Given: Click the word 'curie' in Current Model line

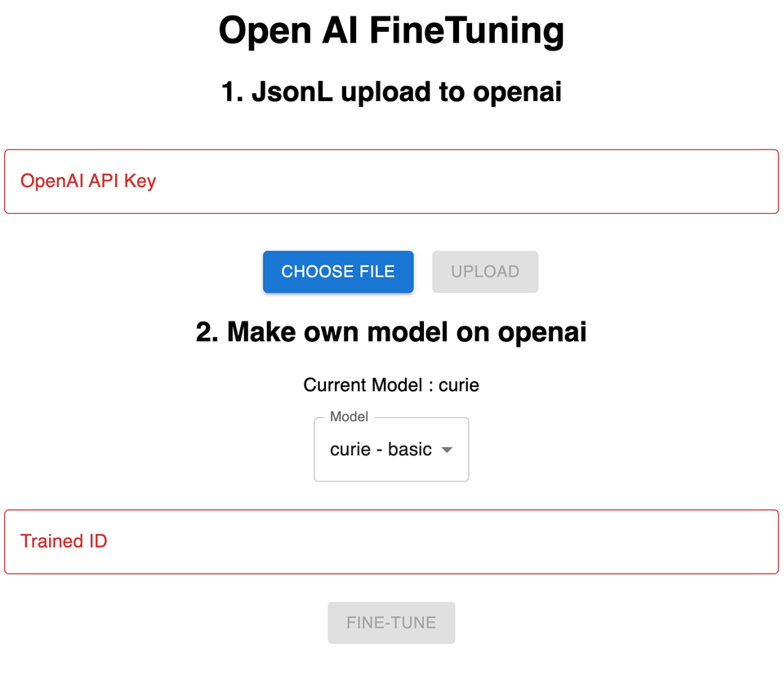Looking at the screenshot, I should tap(459, 385).
